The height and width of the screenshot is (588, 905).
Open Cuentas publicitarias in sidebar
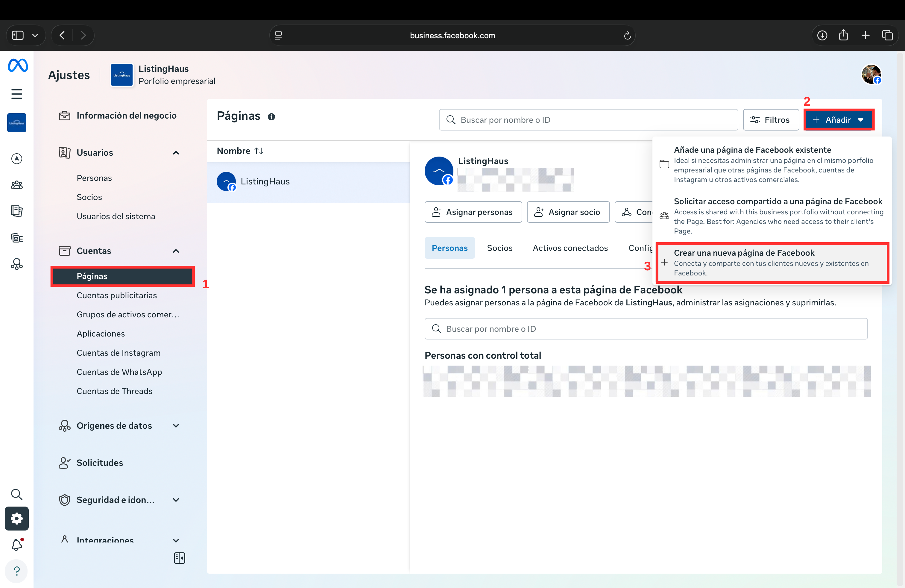117,295
